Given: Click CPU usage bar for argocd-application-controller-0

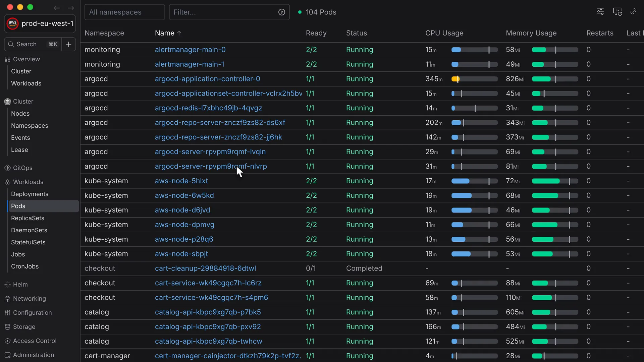Looking at the screenshot, I should [x=474, y=79].
